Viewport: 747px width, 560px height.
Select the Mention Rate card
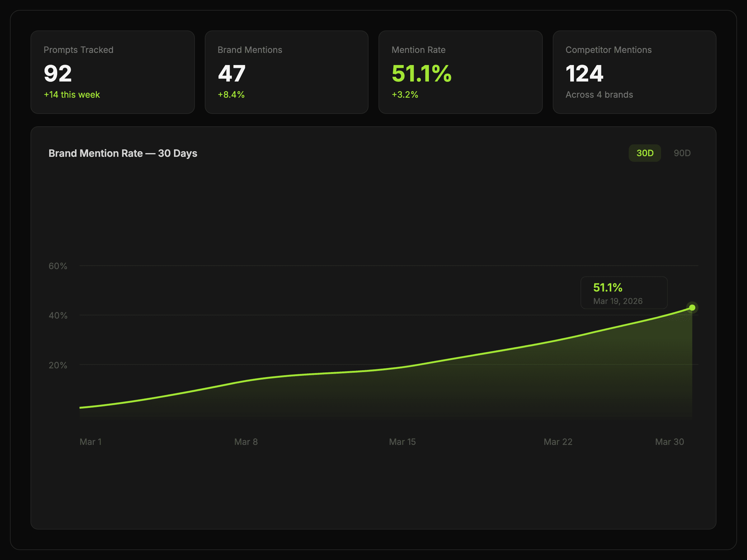[x=460, y=72]
